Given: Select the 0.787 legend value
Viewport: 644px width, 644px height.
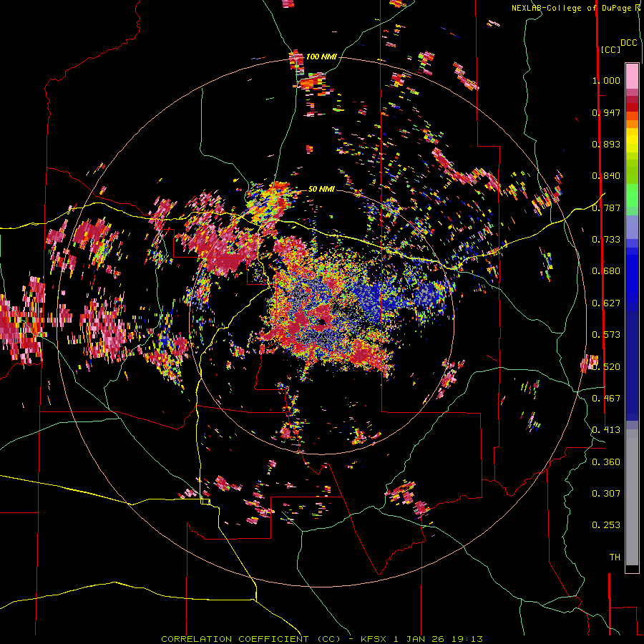Looking at the screenshot, I should coord(606,208).
